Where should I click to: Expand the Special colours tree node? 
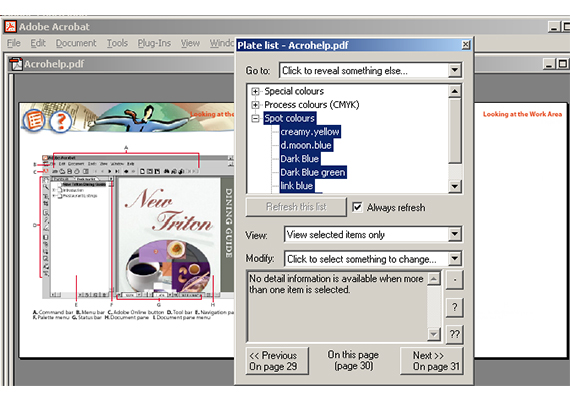click(x=256, y=91)
